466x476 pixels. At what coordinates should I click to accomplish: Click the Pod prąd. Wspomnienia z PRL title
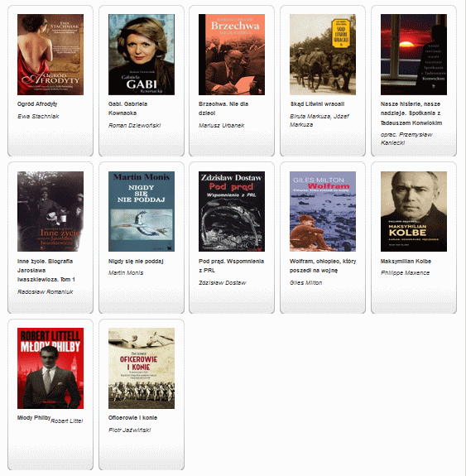[x=231, y=266]
